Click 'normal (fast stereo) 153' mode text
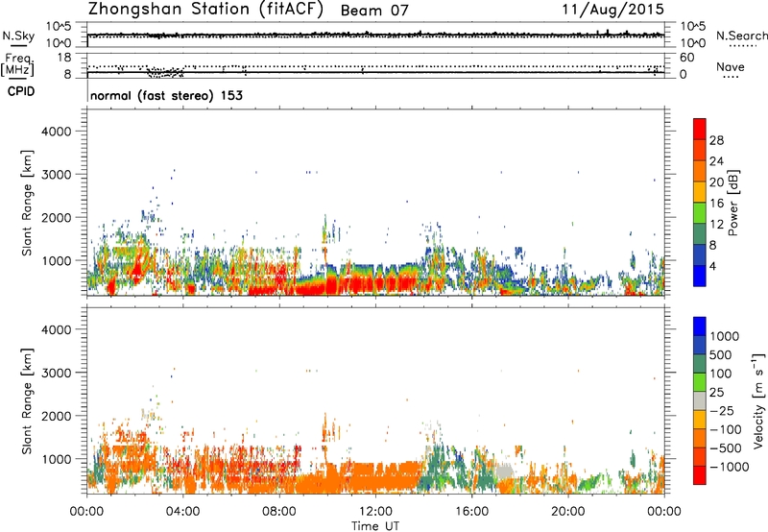 click(166, 95)
